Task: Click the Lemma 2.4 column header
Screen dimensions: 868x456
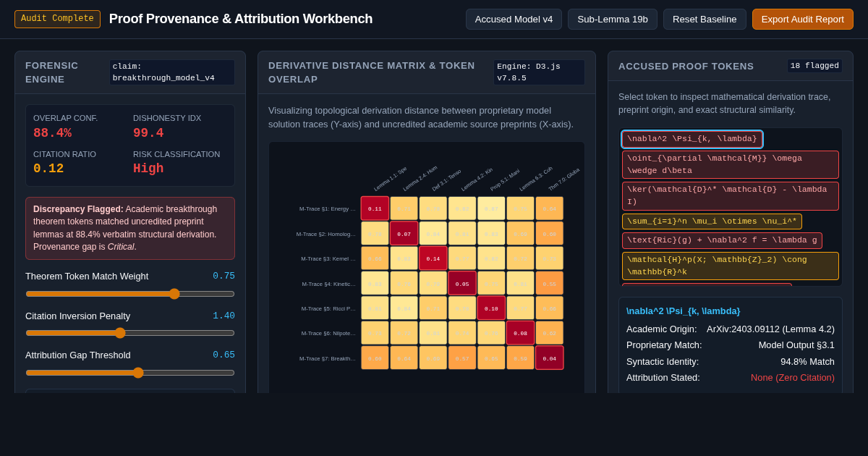Action: (x=420, y=179)
